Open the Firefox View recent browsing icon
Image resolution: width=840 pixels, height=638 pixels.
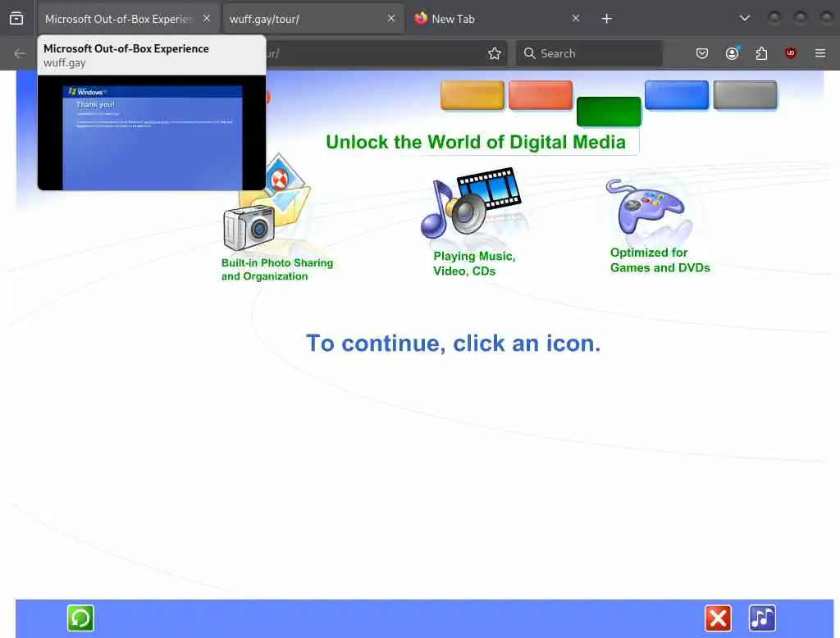(16, 19)
